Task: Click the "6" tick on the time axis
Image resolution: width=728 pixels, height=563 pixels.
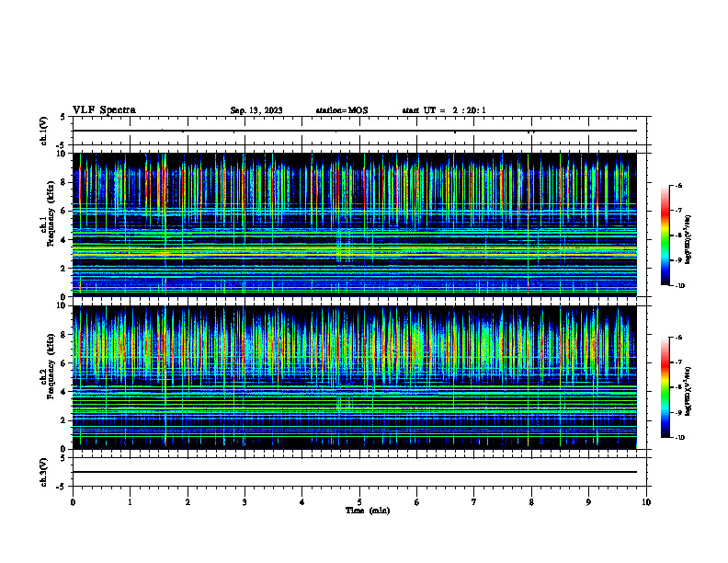Action: 417,502
